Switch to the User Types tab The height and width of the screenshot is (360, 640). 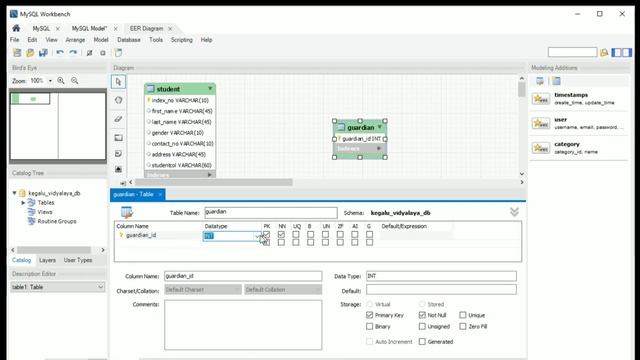pyautogui.click(x=78, y=260)
